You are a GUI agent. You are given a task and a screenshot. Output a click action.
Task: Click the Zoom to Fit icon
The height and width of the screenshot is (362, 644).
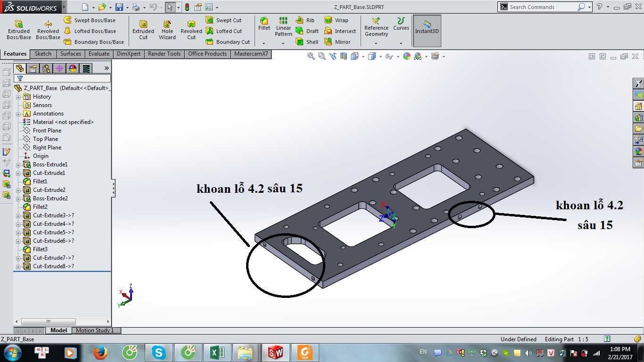coord(311,56)
